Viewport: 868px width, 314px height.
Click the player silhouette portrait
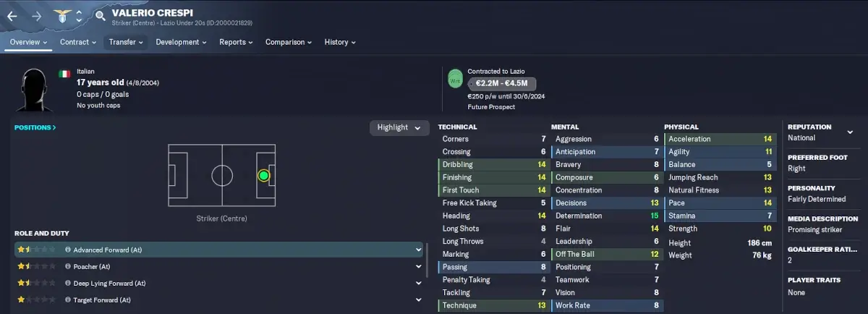(x=34, y=90)
